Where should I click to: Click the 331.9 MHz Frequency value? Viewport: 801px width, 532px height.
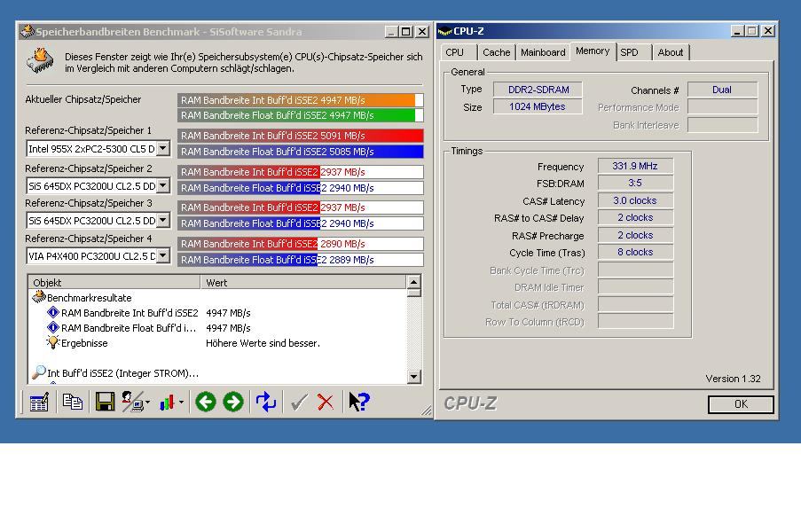click(635, 166)
